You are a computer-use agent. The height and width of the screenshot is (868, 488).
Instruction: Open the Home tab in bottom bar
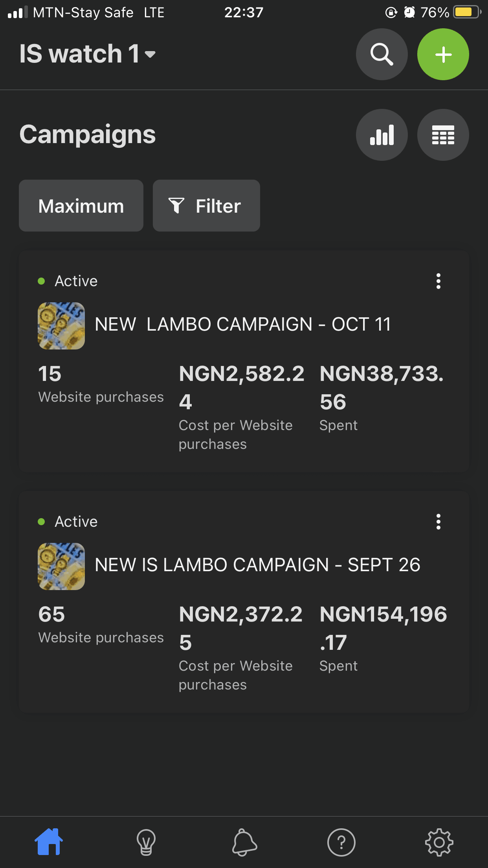pyautogui.click(x=49, y=842)
